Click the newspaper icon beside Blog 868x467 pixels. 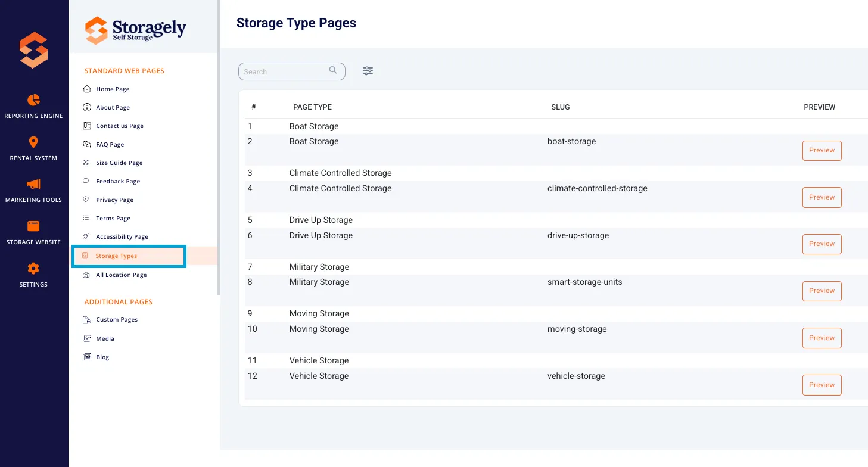point(87,357)
